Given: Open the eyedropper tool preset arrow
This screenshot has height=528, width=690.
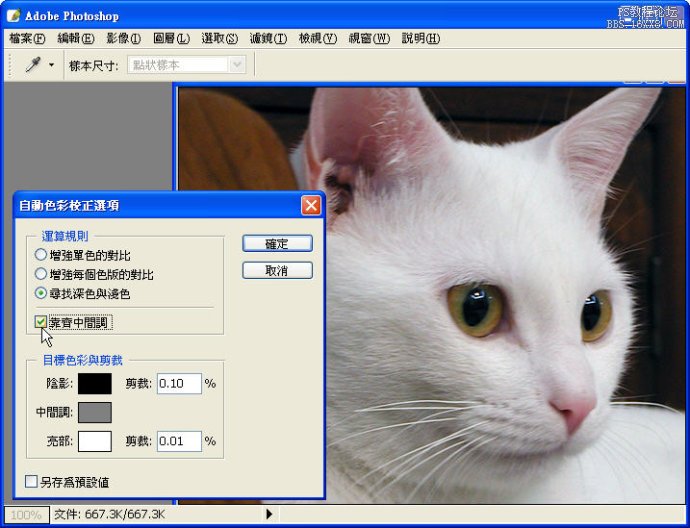Looking at the screenshot, I should coord(51,65).
